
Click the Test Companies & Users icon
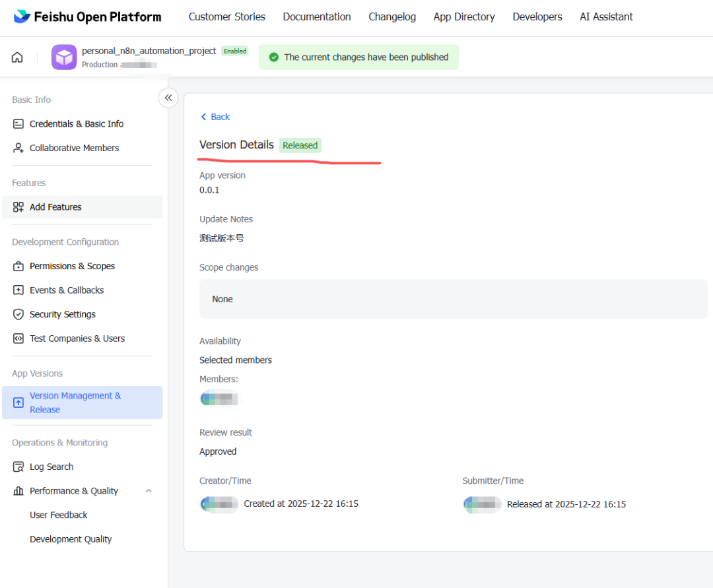coord(18,339)
